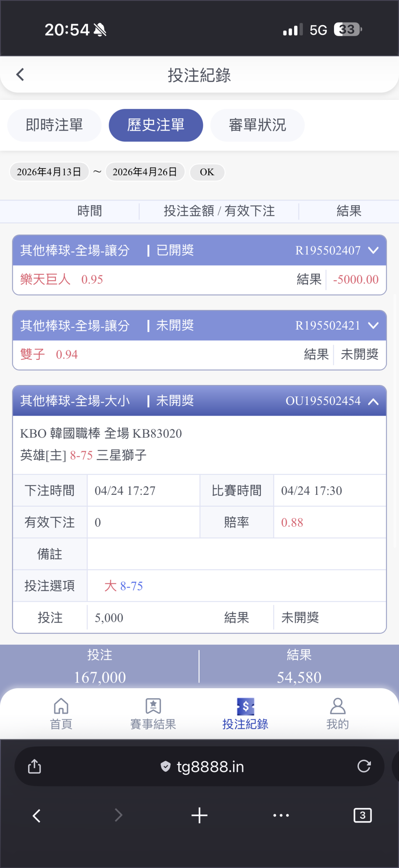Tap the back arrow in header
The height and width of the screenshot is (868, 399).
tap(20, 75)
